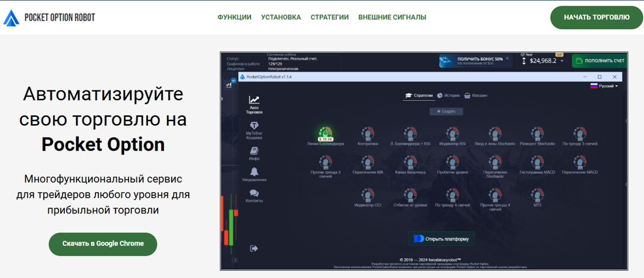
Task: Switch to the История tab
Action: (x=448, y=95)
